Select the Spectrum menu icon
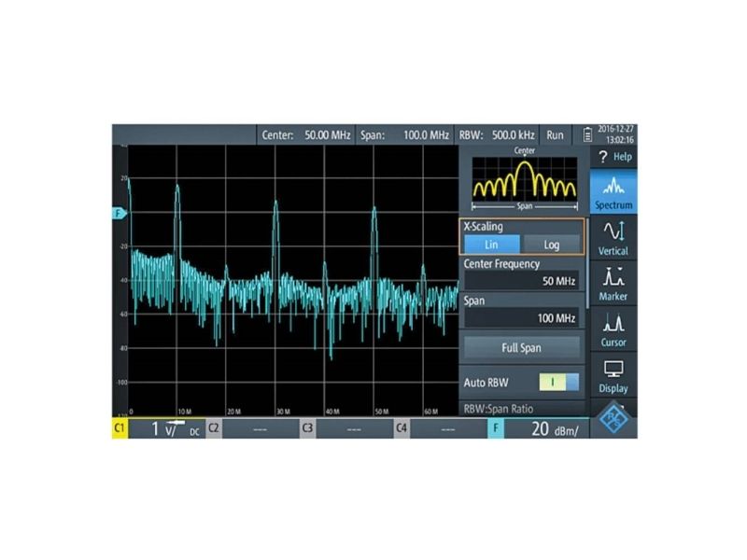The width and height of the screenshot is (747, 560). (613, 192)
